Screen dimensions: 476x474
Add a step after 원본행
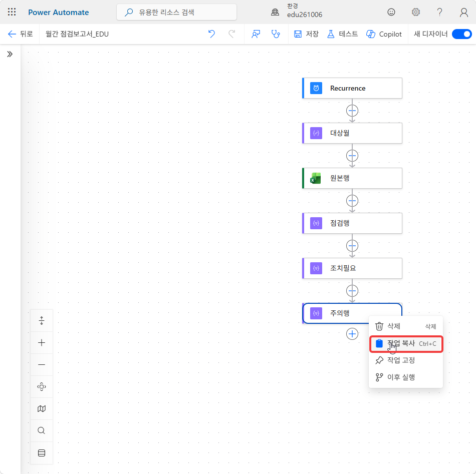click(352, 201)
